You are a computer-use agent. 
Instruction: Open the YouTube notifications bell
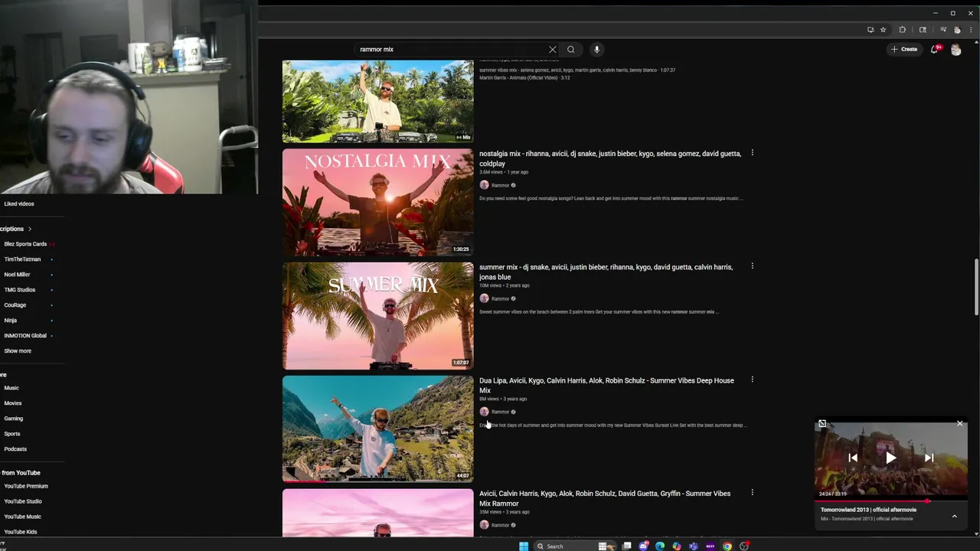click(x=935, y=50)
